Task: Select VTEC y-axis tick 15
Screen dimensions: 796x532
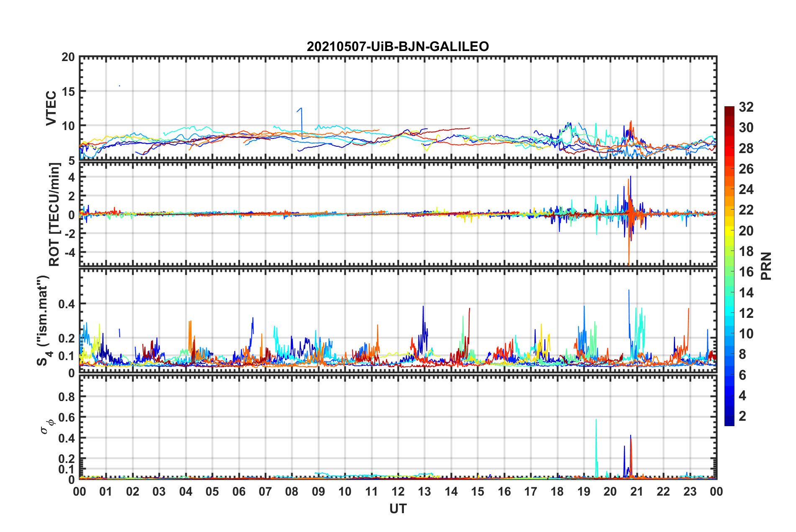Action: (x=68, y=92)
